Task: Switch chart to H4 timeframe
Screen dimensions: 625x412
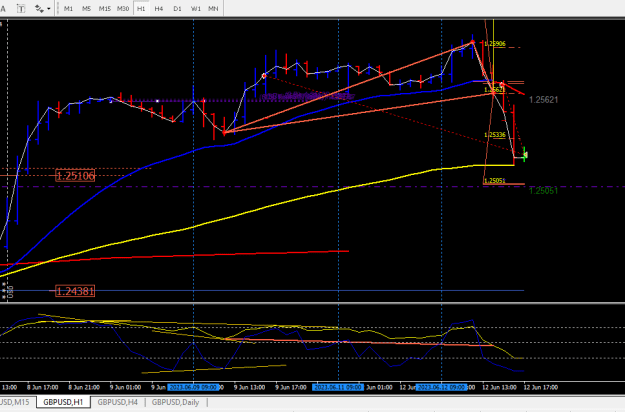Action: coord(159,8)
